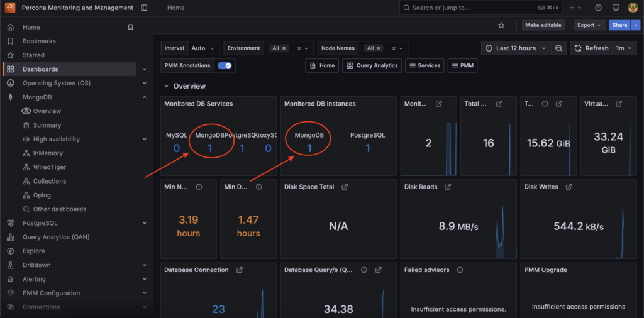Open Other dashboards under MongoDB
Viewport: 644px width, 318px height.
coord(60,209)
